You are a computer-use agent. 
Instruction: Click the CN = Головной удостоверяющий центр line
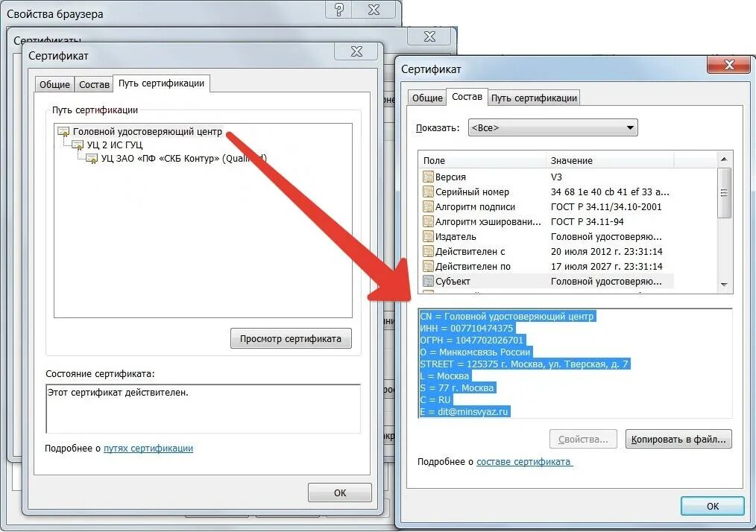coord(508,317)
